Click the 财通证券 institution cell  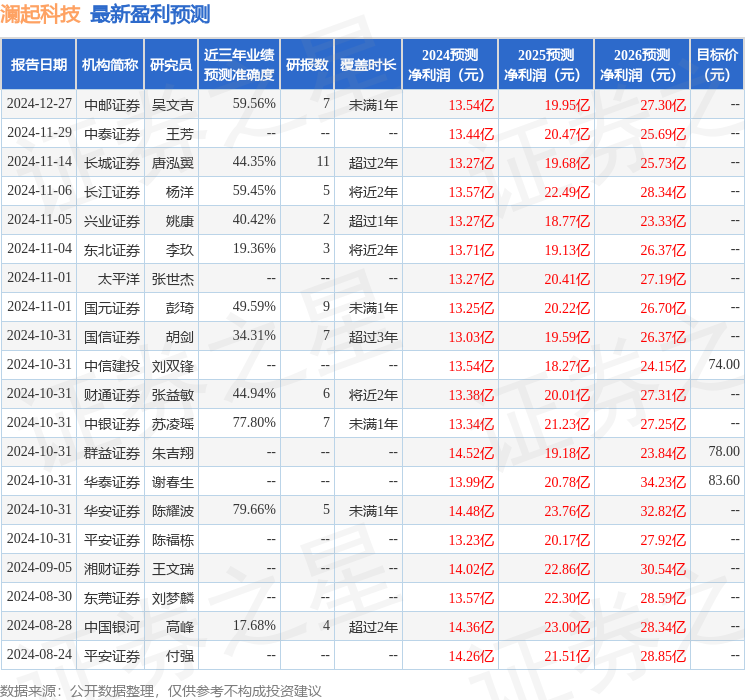[x=112, y=394]
